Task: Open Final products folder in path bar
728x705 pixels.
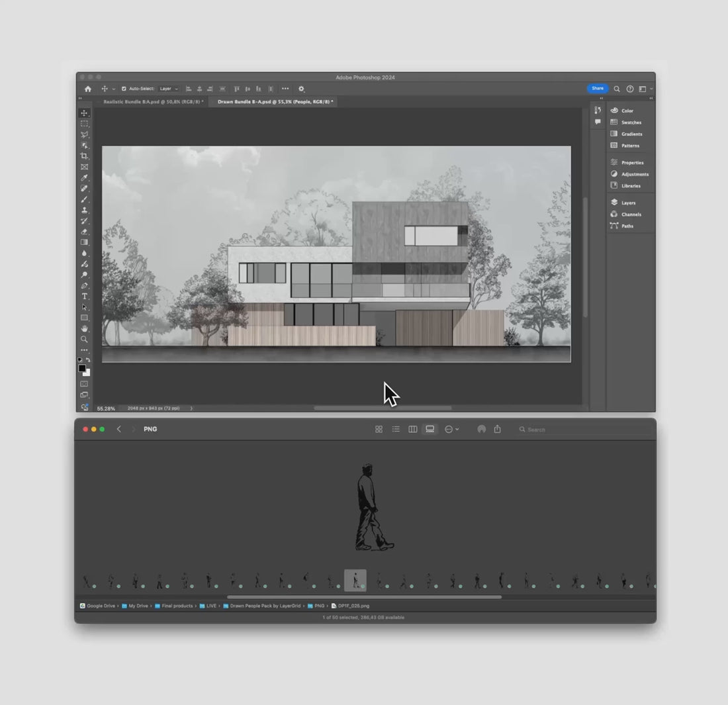Action: point(177,606)
